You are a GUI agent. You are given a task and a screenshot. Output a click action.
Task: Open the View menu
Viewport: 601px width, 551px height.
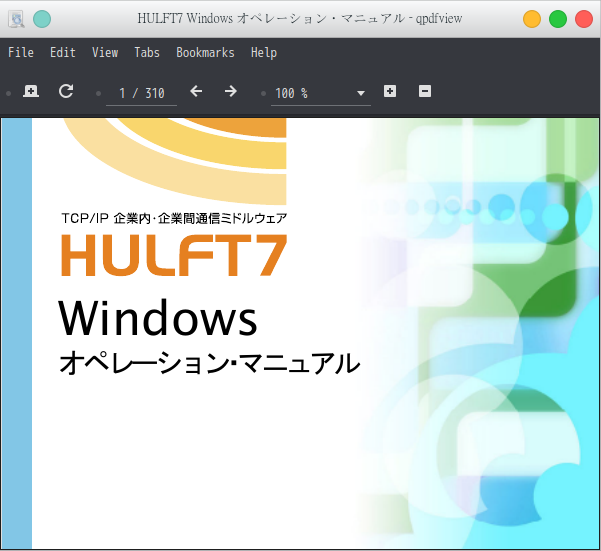(105, 52)
